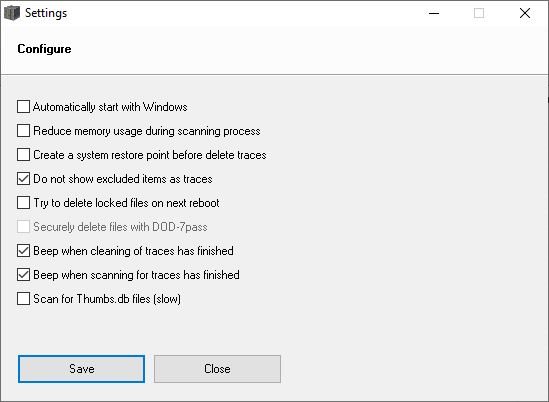Click the Close button at the bottom

(x=217, y=369)
